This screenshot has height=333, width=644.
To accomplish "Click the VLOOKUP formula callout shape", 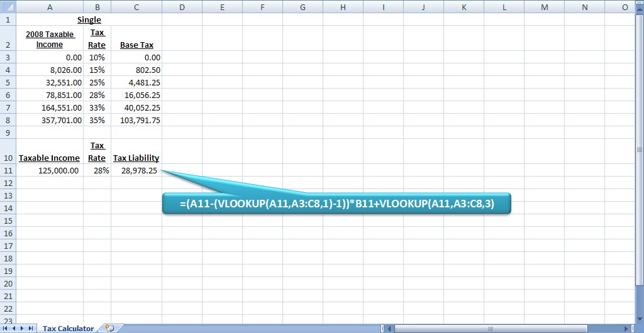I will 336,203.
